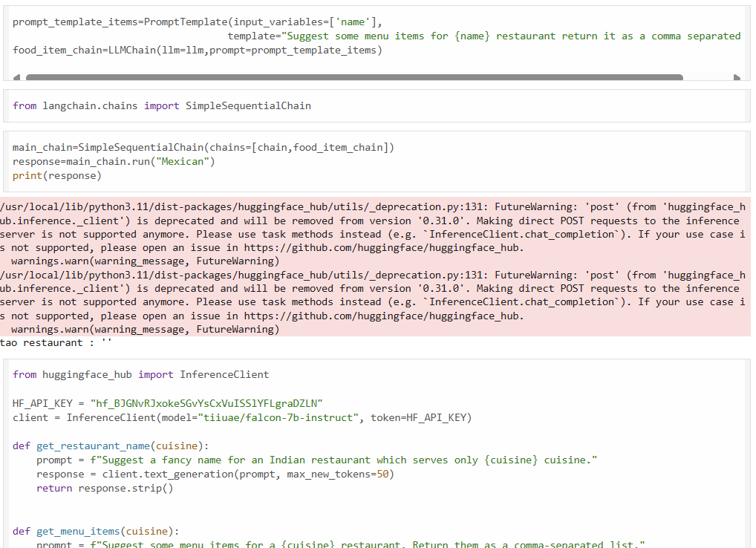Click the huggingface_hub InferenceClient import line
The height and width of the screenshot is (548, 756).
[x=141, y=375]
